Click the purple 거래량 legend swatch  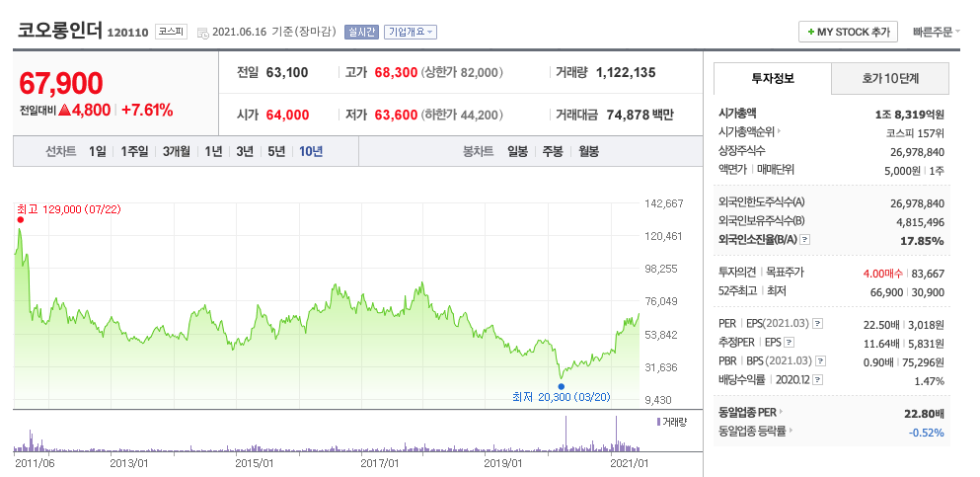tap(658, 422)
